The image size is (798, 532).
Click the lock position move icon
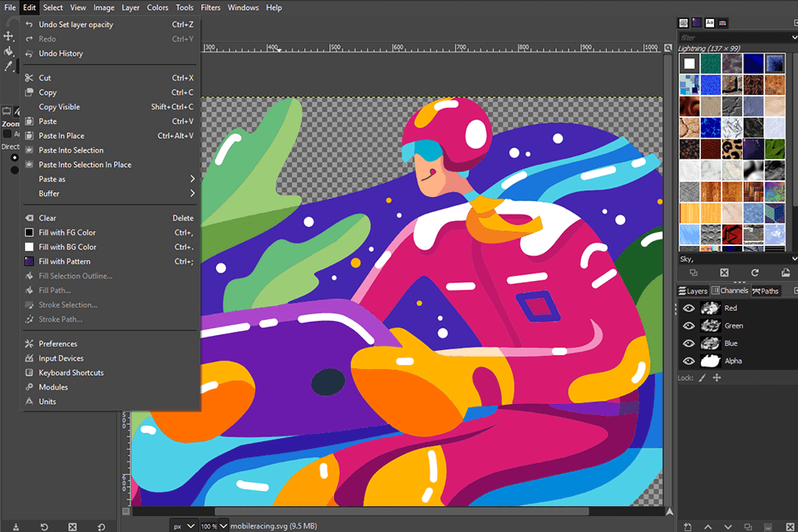(717, 377)
